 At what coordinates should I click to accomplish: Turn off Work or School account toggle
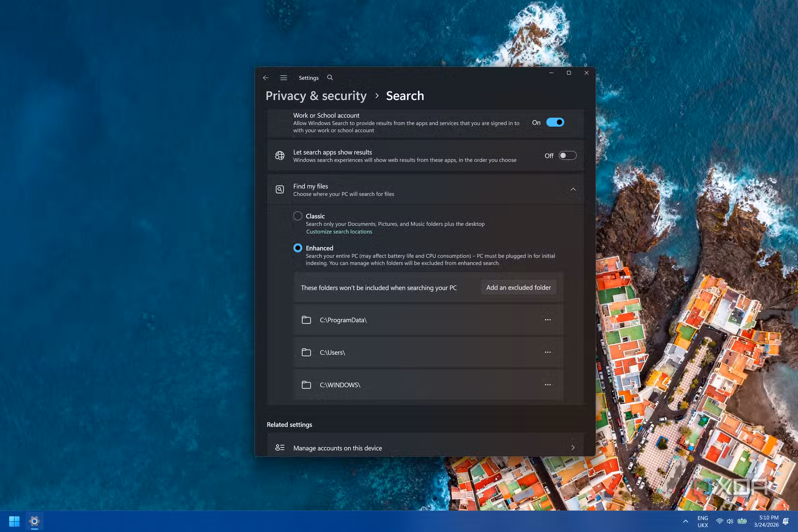555,122
